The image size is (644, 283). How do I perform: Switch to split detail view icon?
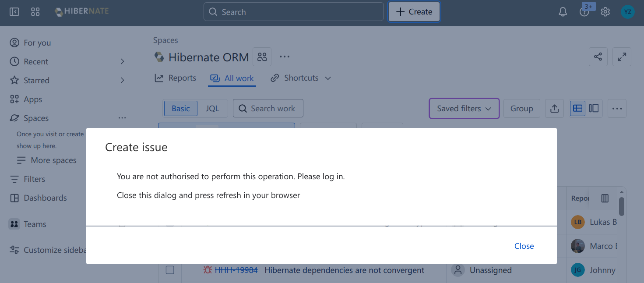coord(594,108)
